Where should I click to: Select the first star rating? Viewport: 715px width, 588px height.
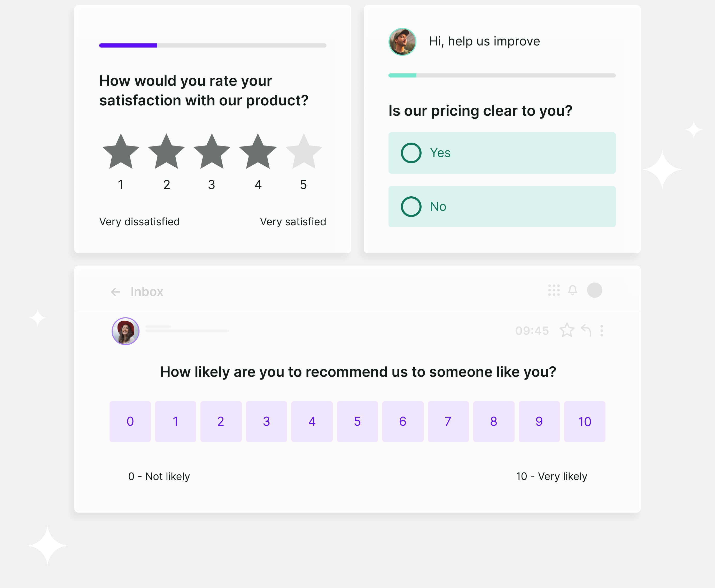pos(121,152)
